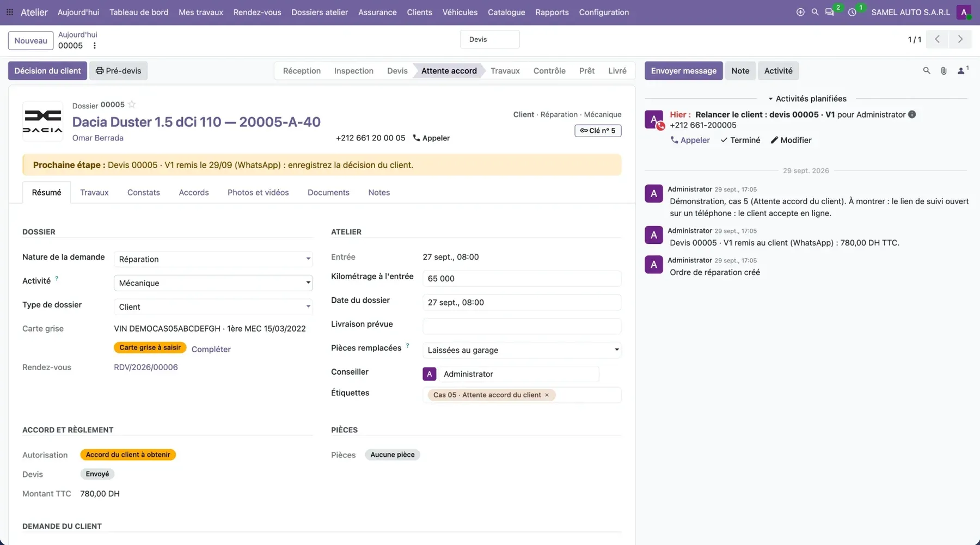Screen dimensions: 980x545
Task: Open the chatter attachments paperclip
Action: click(x=944, y=71)
